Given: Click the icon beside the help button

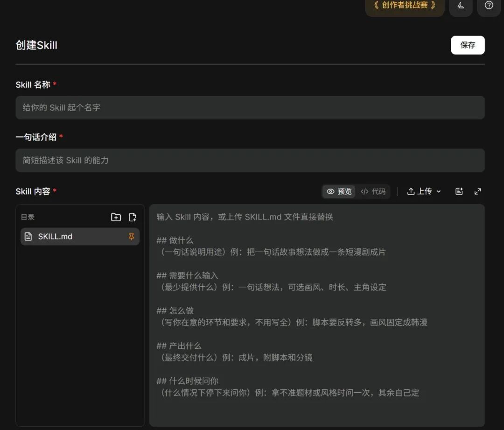Looking at the screenshot, I should point(461,6).
